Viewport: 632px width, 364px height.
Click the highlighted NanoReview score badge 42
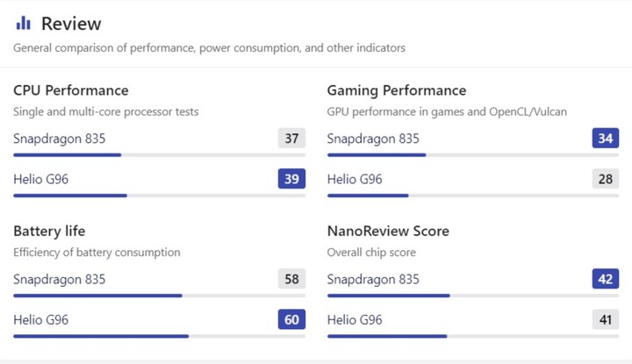coord(606,279)
